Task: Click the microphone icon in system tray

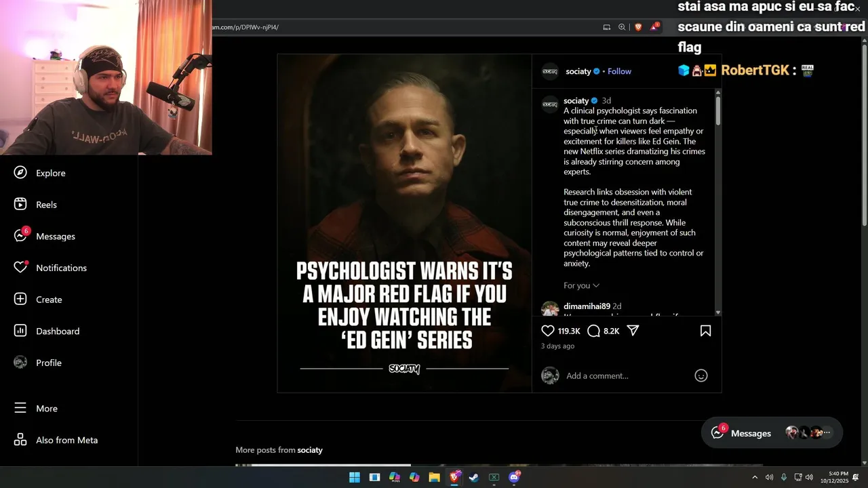Action: pyautogui.click(x=783, y=477)
